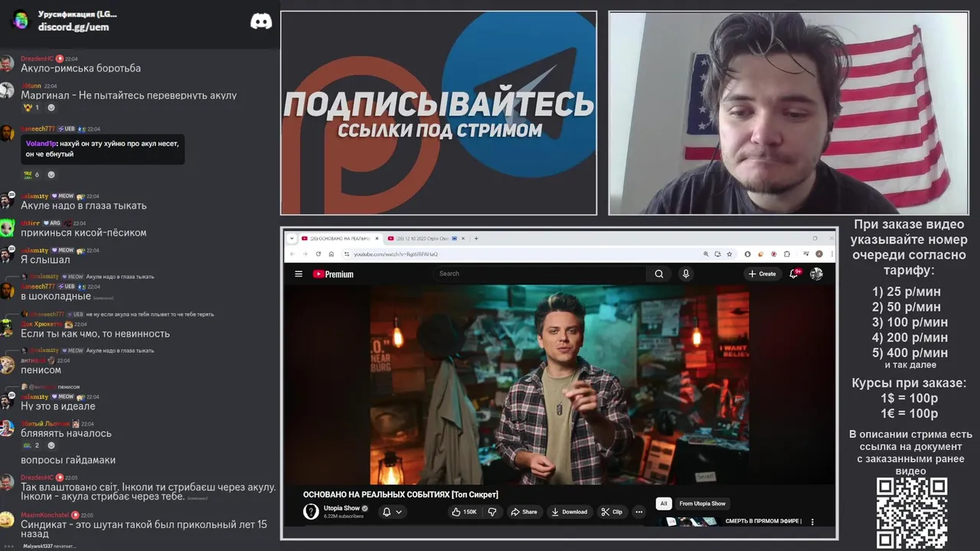Click the youtube.com address bar URL
The width and height of the screenshot is (980, 551).
pos(396,254)
